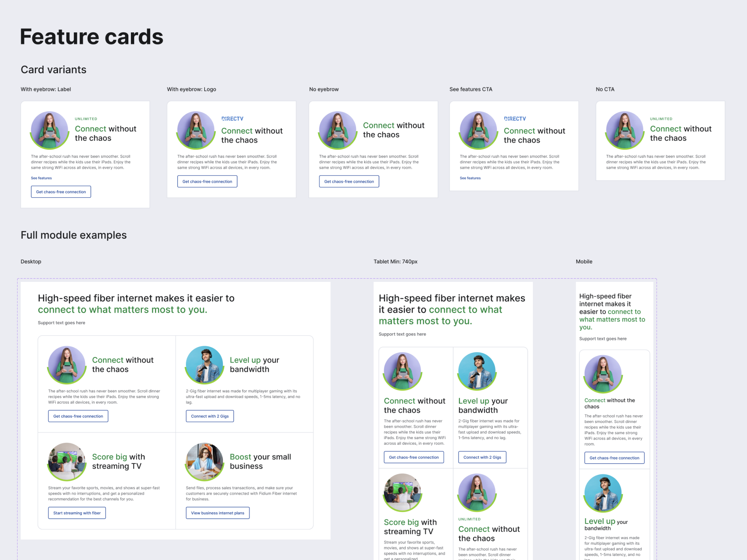Viewport: 747px width, 560px height.
Task: Click 'See features' link in 'See features CTA' card
Action: point(470,178)
